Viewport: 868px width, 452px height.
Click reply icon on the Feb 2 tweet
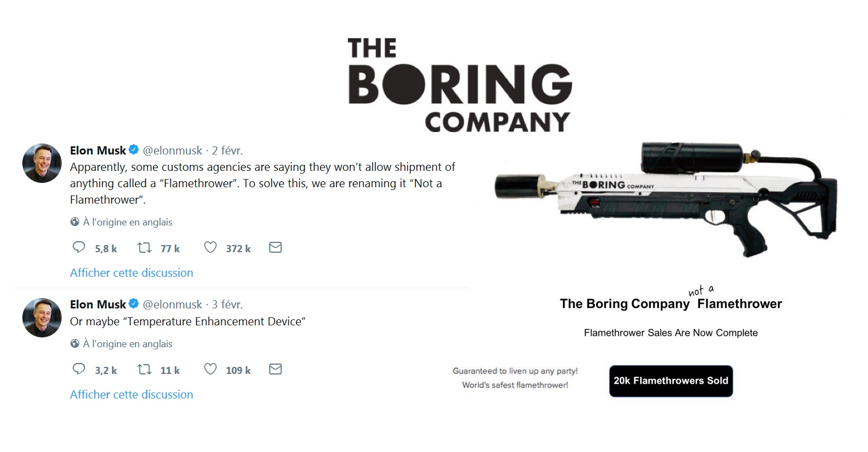(x=79, y=247)
